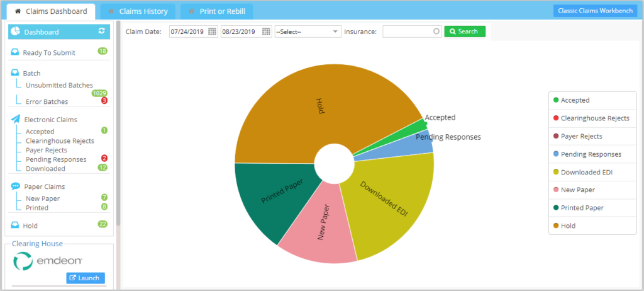Viewport: 644px width, 291px height.
Task: Click the Emdeon clearinghouse logo
Action: point(48,261)
